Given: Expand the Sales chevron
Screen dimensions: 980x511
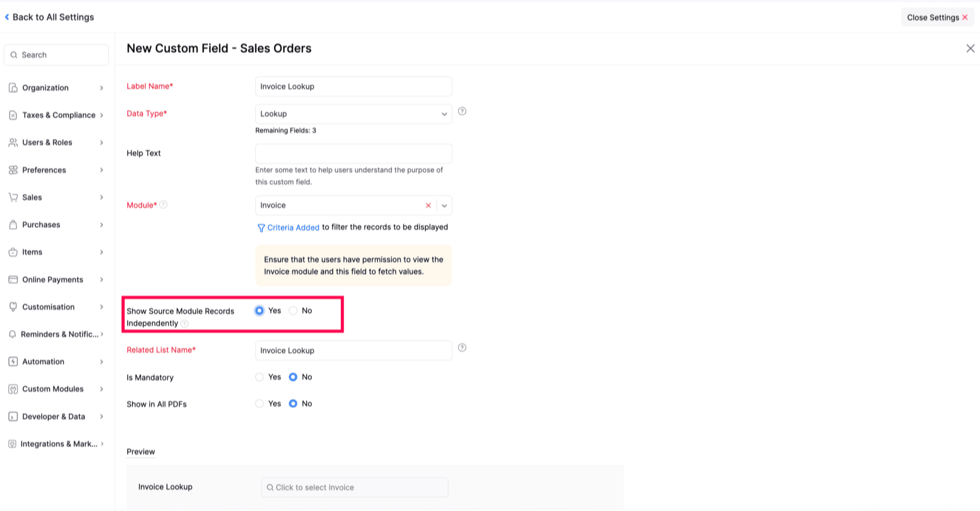Looking at the screenshot, I should [101, 197].
